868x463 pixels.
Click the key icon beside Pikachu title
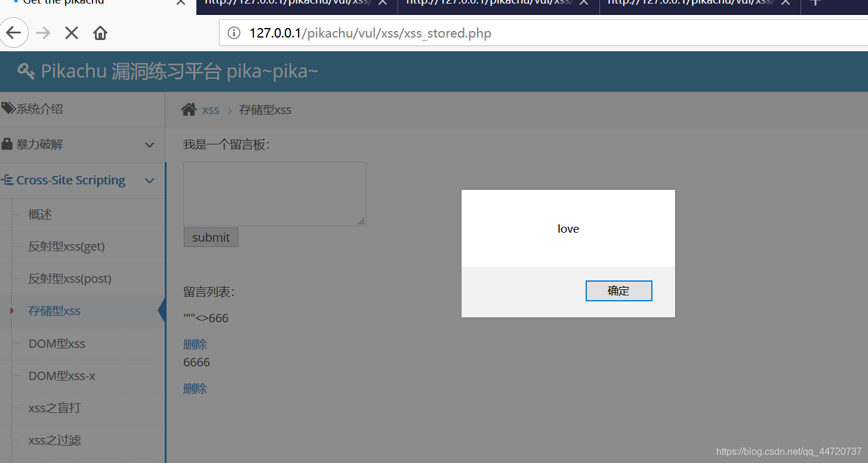26,72
